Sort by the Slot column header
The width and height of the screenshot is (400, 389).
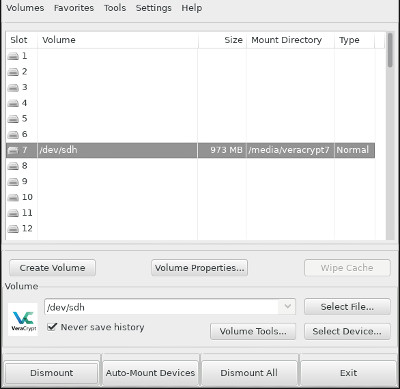point(22,40)
